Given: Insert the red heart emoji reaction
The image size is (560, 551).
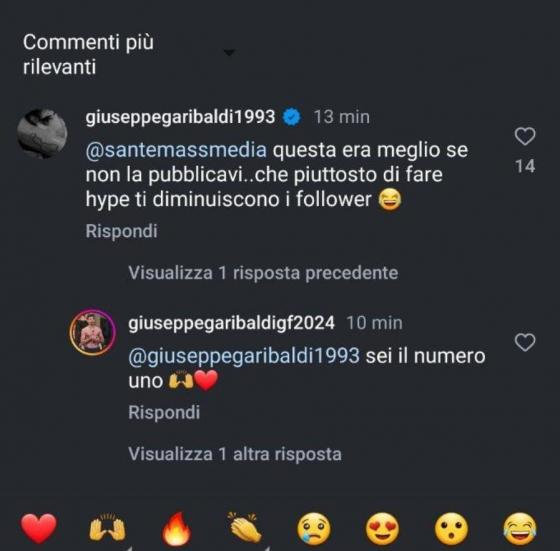Looking at the screenshot, I should tap(39, 528).
